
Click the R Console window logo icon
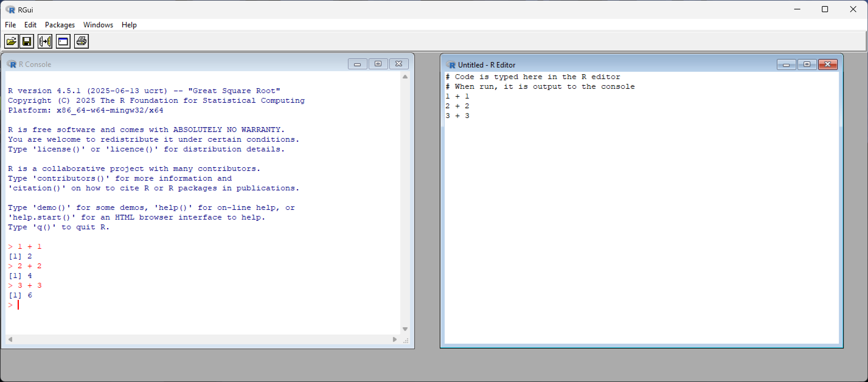pos(12,64)
